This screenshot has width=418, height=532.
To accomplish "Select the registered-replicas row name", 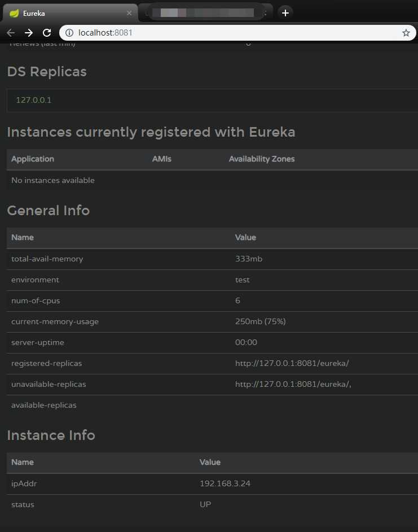I will pyautogui.click(x=46, y=363).
